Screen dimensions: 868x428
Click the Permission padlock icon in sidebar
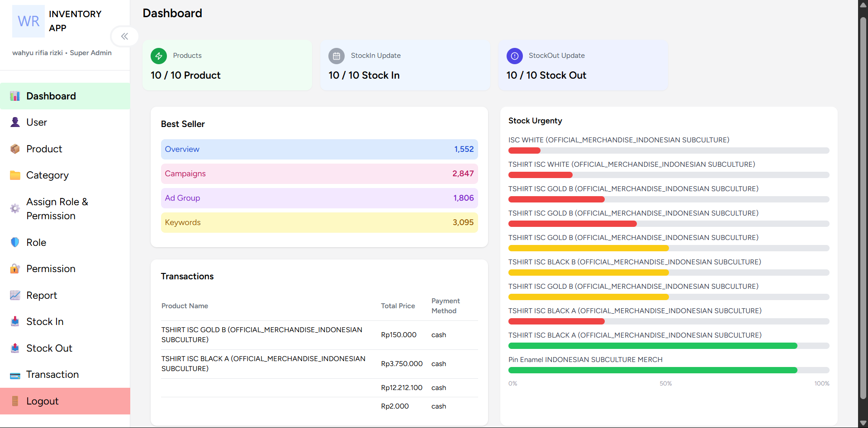coord(15,268)
